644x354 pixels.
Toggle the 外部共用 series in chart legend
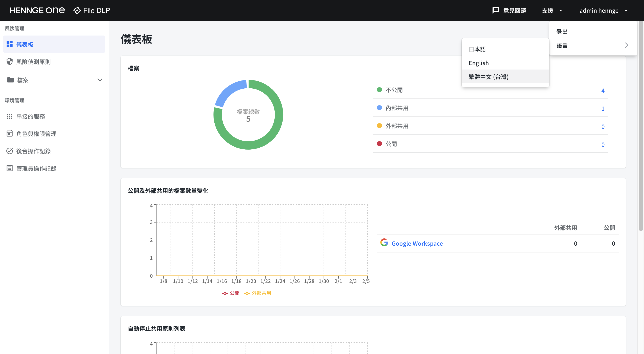(x=258, y=293)
